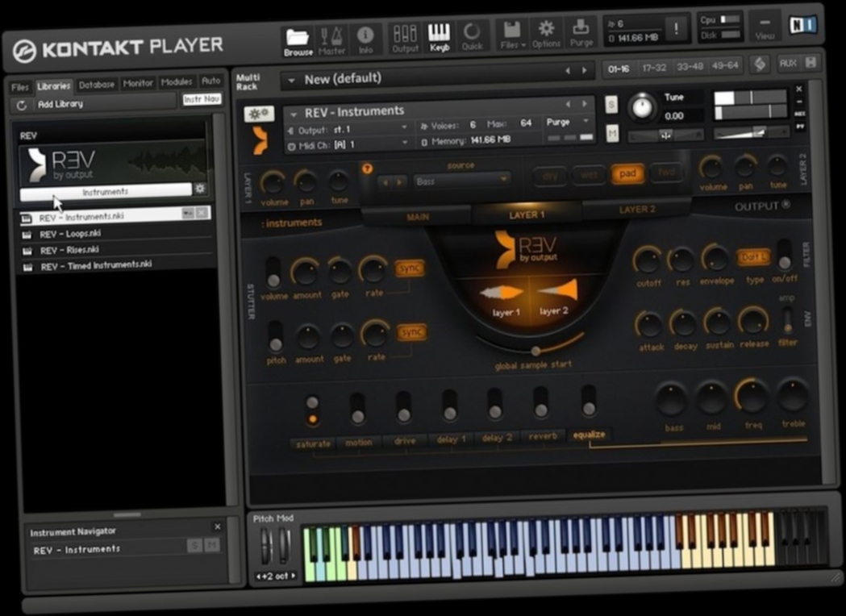
Task: Open the Files disk menu
Action: pyautogui.click(x=511, y=35)
